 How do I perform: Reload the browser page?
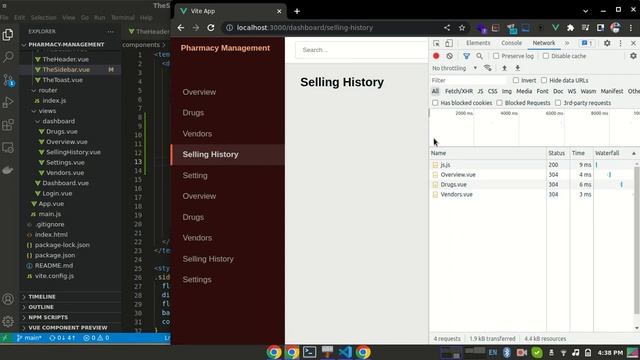tap(211, 28)
